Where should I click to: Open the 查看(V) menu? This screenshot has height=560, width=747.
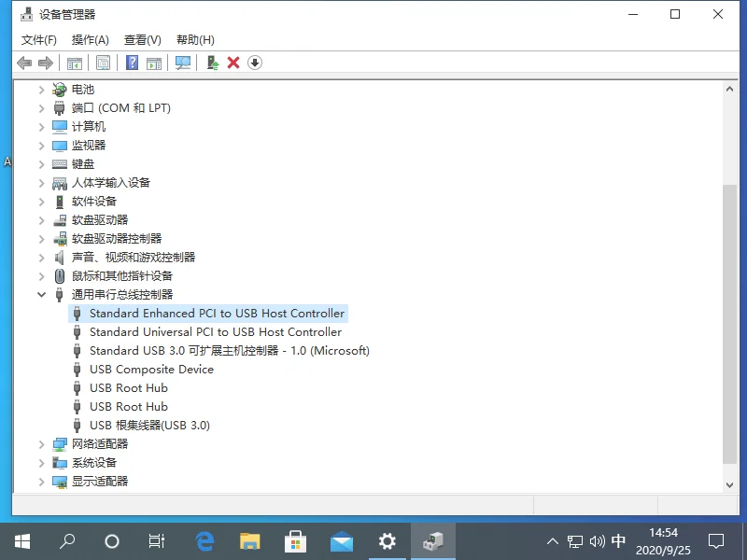(143, 40)
